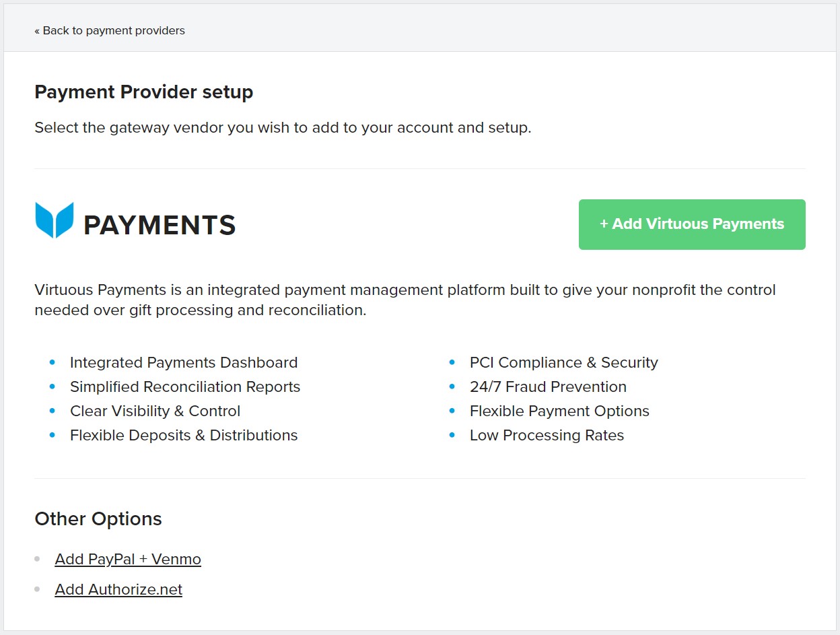Click the bullet beside Low Processing Rates

point(452,434)
